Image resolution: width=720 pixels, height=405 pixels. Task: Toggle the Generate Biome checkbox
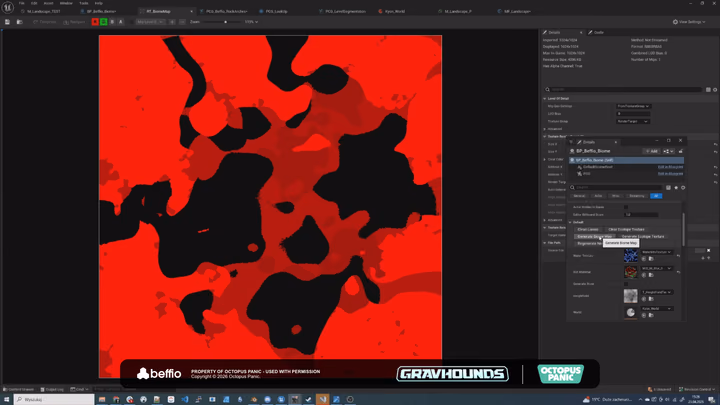[x=626, y=284]
